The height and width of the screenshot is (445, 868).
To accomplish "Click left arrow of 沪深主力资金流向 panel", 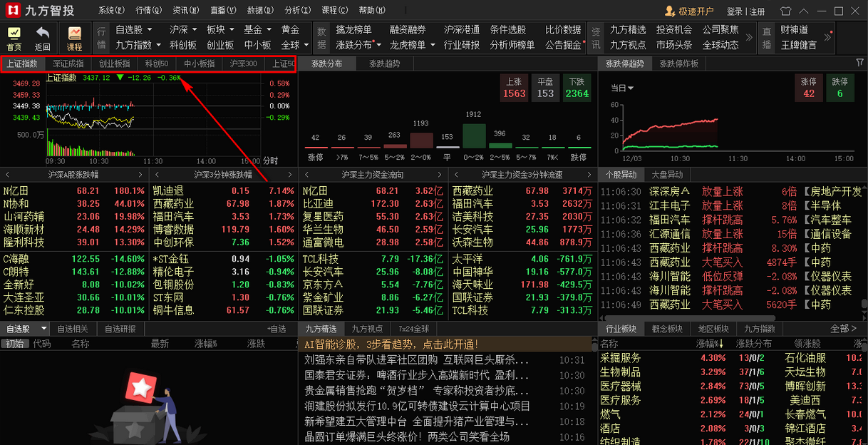I will pos(306,174).
